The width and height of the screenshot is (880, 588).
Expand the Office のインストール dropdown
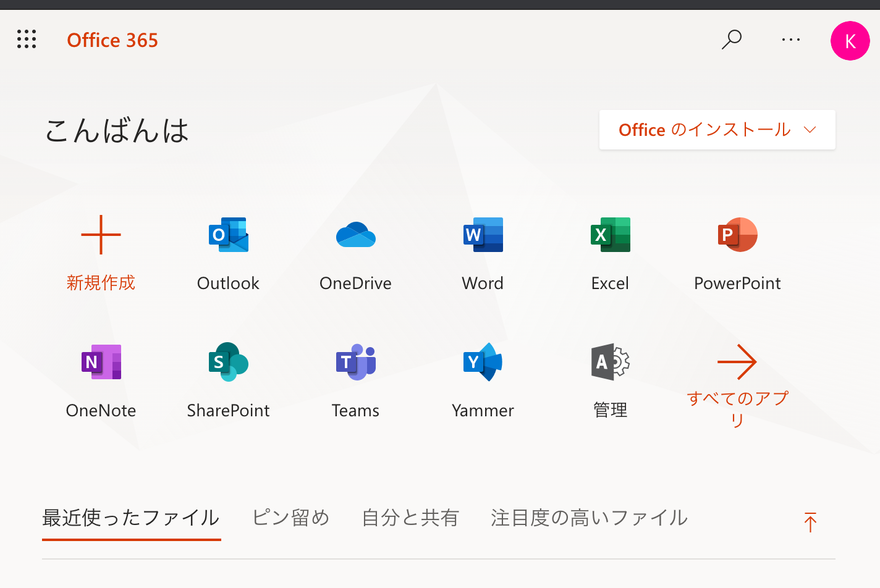coord(717,130)
